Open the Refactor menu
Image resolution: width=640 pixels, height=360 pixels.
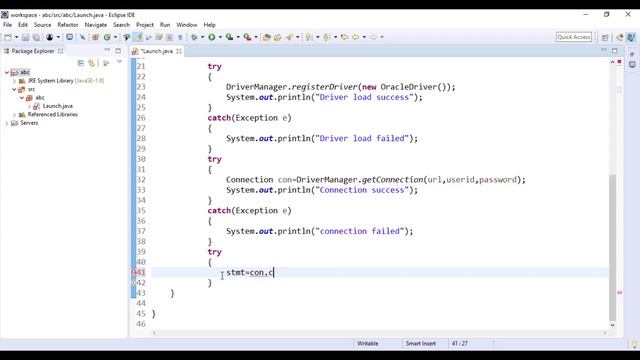(x=68, y=25)
